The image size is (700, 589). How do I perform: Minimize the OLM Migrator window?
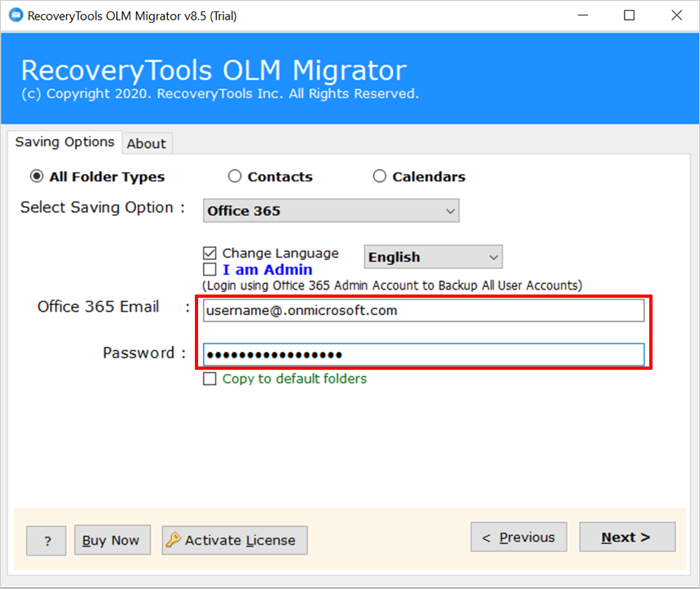click(x=583, y=16)
